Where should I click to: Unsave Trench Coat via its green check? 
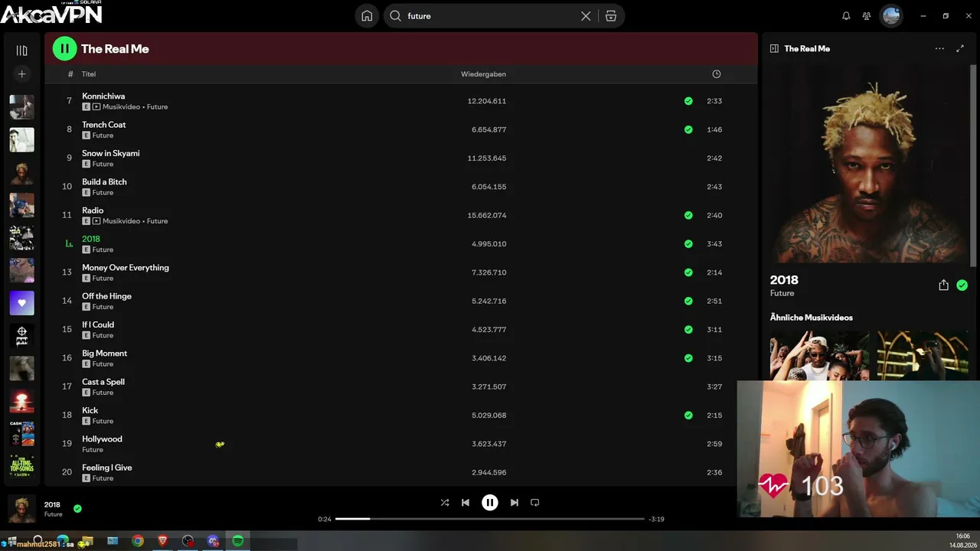688,129
